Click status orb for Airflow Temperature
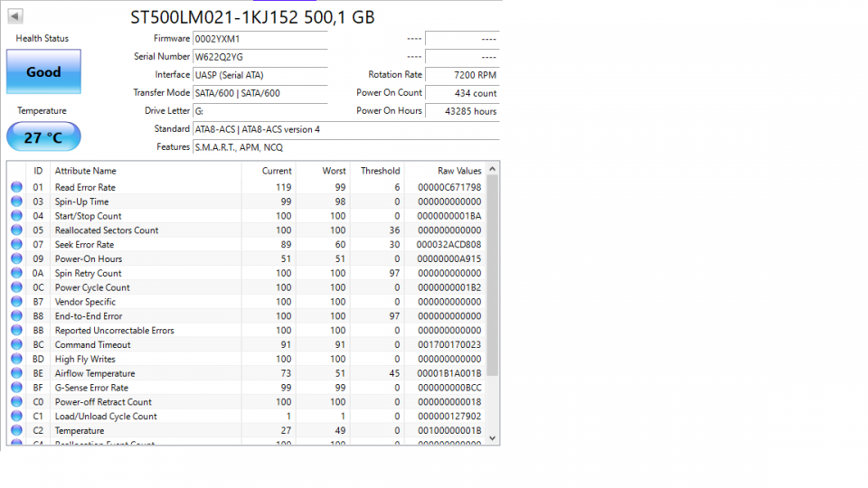868x488 pixels. (x=16, y=373)
